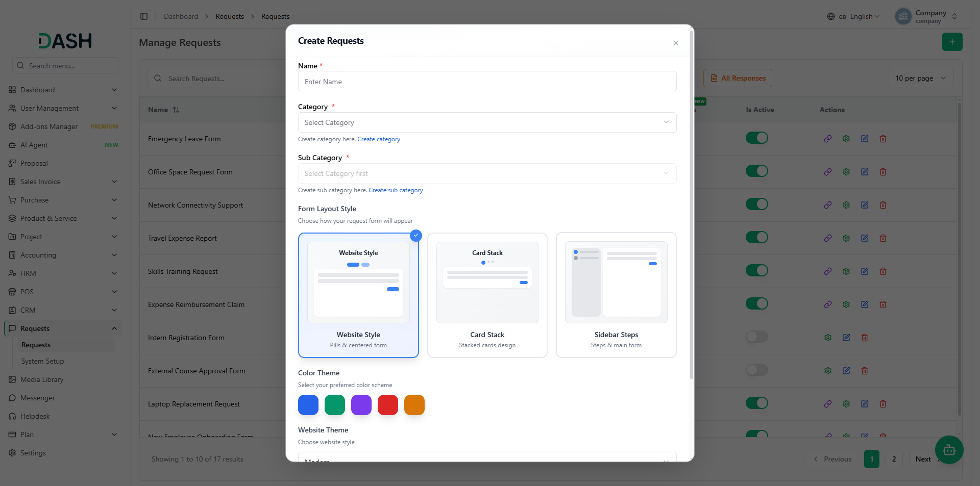
Task: Choose the red color theme swatch
Action: click(388, 405)
